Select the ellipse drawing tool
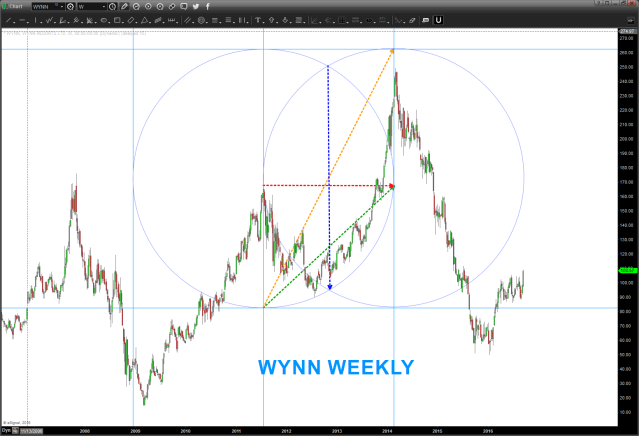 104,20
